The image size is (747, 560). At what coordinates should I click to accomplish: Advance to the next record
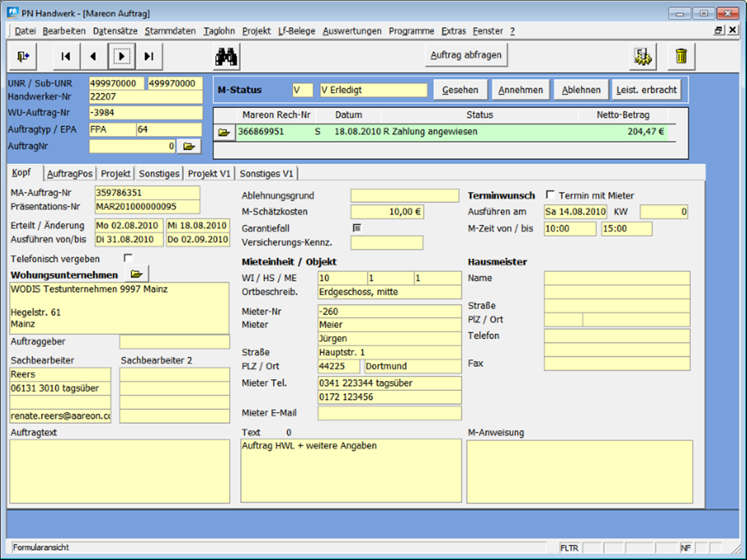[x=121, y=56]
